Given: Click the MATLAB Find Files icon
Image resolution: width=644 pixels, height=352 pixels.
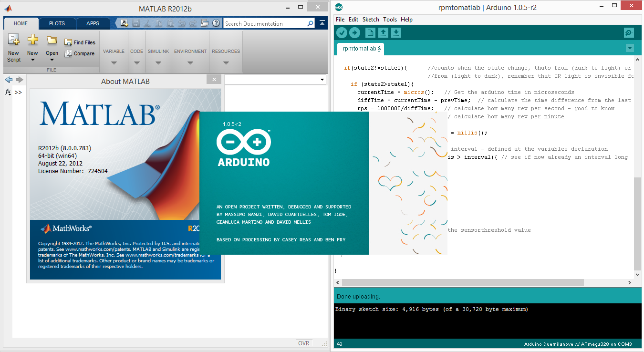Looking at the screenshot, I should click(68, 42).
